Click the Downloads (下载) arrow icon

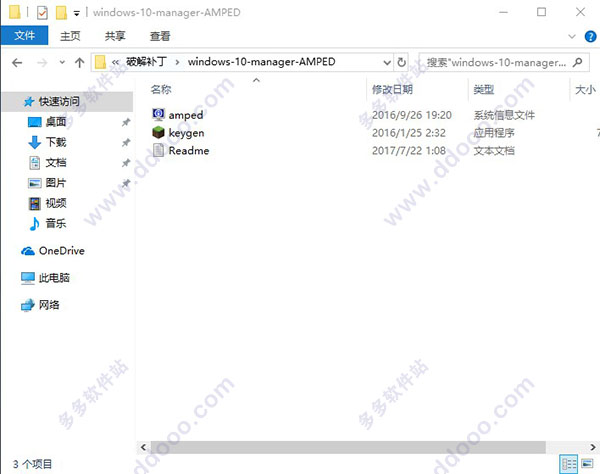[x=34, y=142]
